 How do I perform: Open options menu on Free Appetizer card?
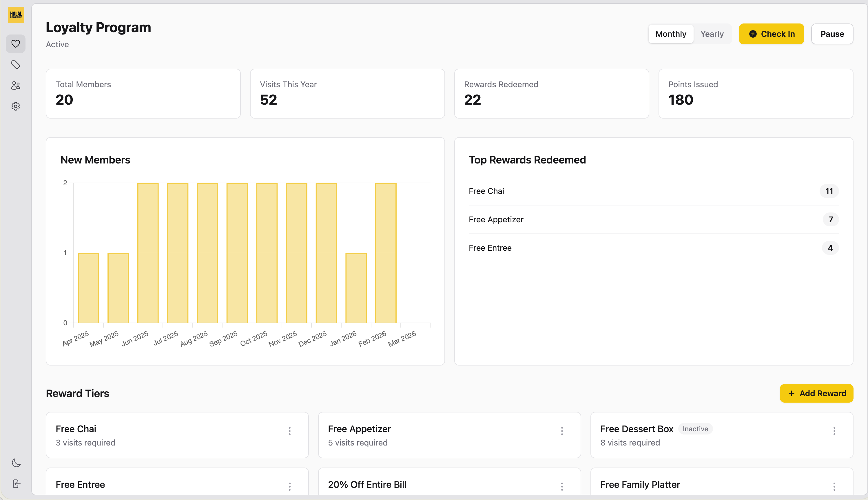[x=562, y=431]
